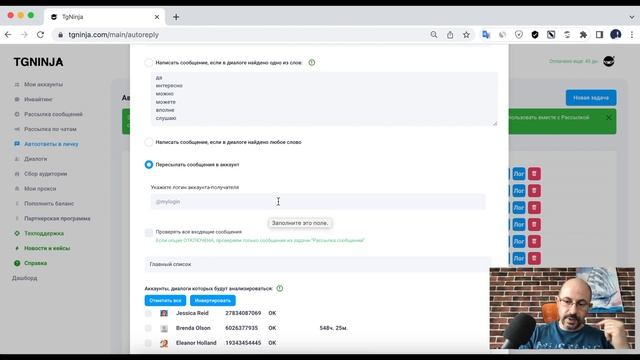Toggle the browser side panel icon
Viewport: 640px width, 360px height.
[x=599, y=35]
